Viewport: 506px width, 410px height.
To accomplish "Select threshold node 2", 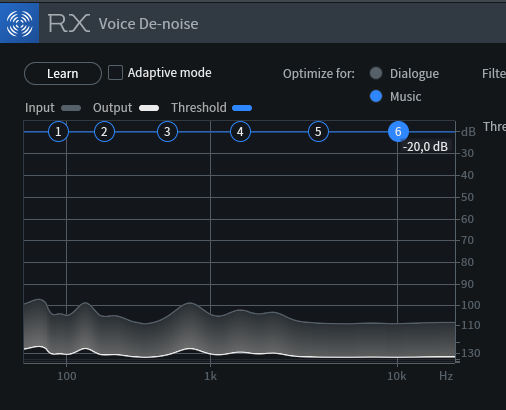I will pos(104,132).
